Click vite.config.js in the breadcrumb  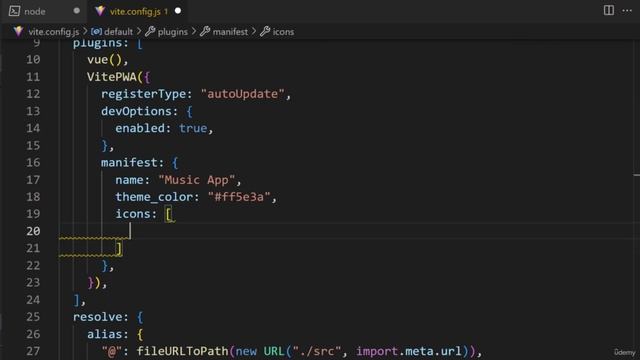pyautogui.click(x=53, y=32)
